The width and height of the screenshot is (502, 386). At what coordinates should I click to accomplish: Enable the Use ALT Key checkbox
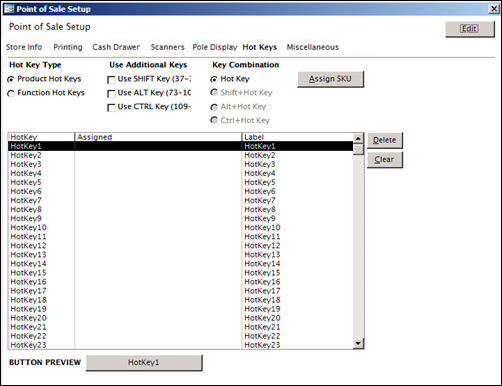click(111, 94)
